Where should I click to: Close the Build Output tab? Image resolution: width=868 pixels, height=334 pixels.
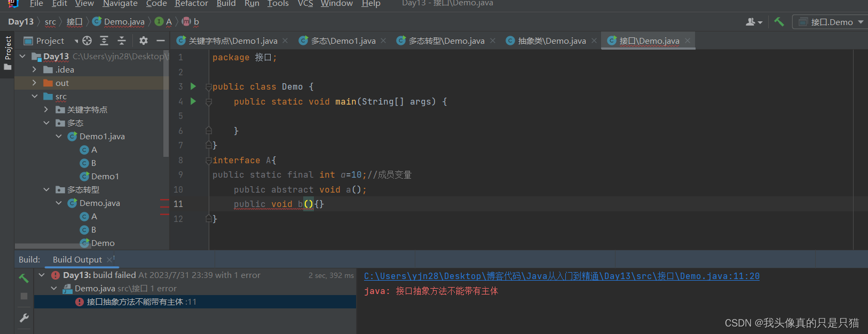click(109, 260)
